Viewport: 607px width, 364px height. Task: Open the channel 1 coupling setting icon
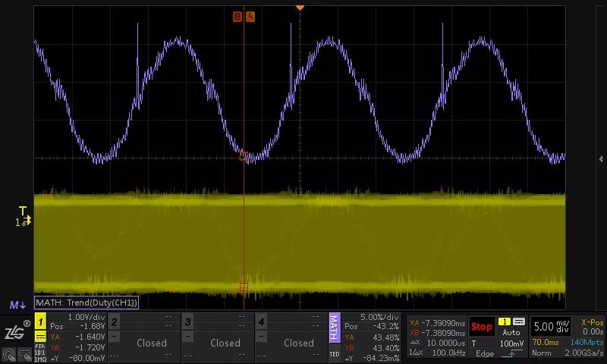(x=40, y=336)
